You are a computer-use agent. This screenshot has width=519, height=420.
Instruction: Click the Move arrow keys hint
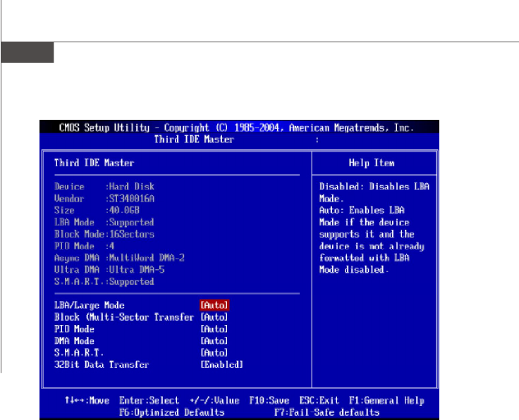(87, 400)
